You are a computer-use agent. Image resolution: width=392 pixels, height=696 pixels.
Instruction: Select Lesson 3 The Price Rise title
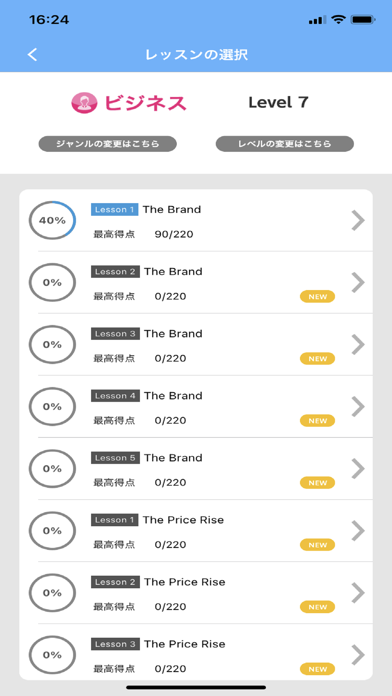tap(158, 644)
